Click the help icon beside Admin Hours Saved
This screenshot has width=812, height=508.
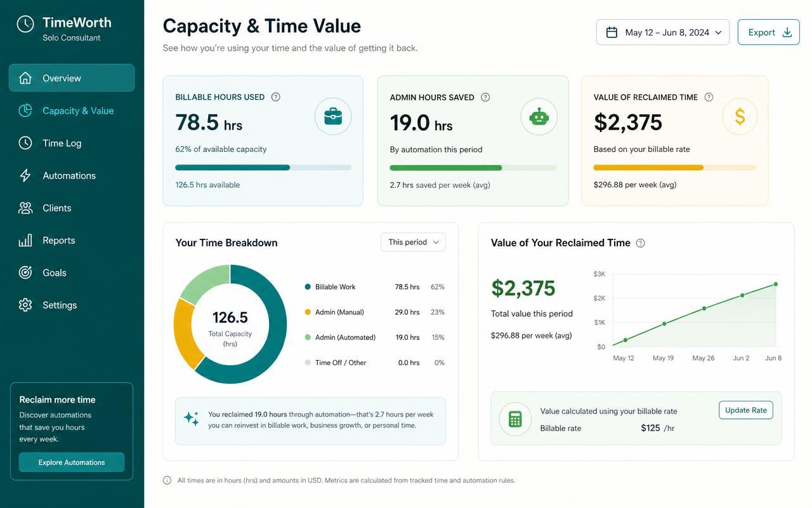[x=485, y=97]
